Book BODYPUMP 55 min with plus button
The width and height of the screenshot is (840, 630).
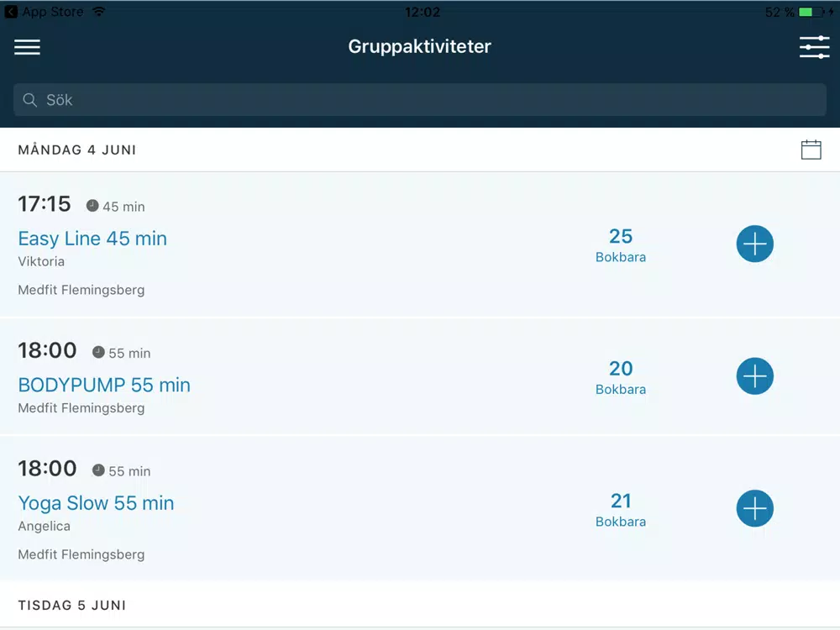755,376
